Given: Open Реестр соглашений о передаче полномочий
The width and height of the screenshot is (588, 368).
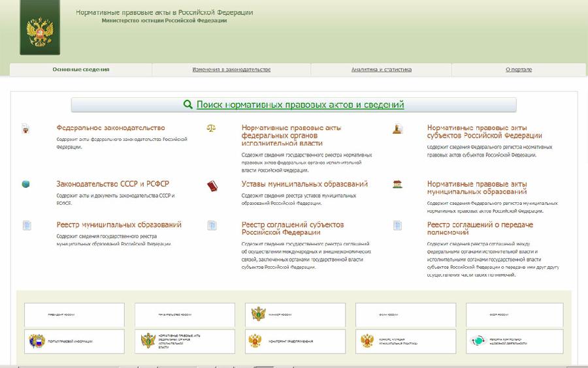Looking at the screenshot, I should click(x=480, y=228).
